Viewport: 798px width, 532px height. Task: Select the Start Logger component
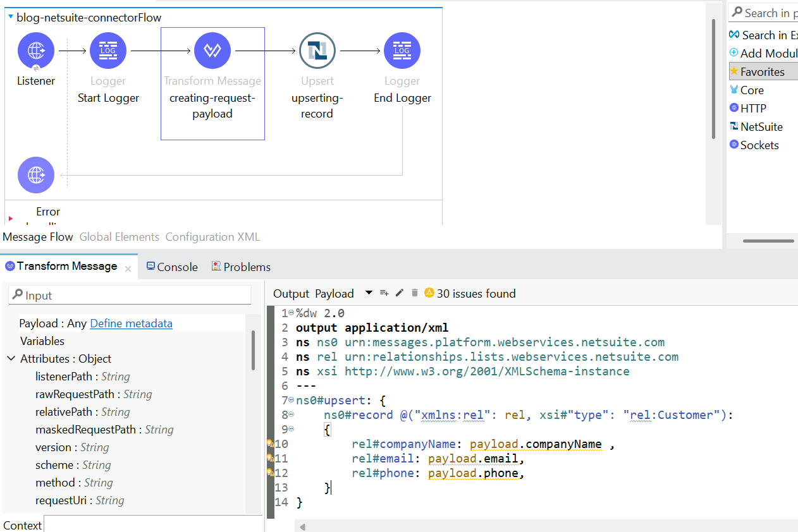point(108,51)
